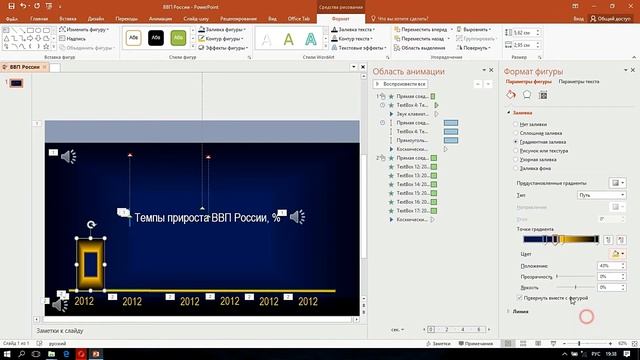Insert a text box with Надпись
Screen dimensions: 640x360
[73, 38]
